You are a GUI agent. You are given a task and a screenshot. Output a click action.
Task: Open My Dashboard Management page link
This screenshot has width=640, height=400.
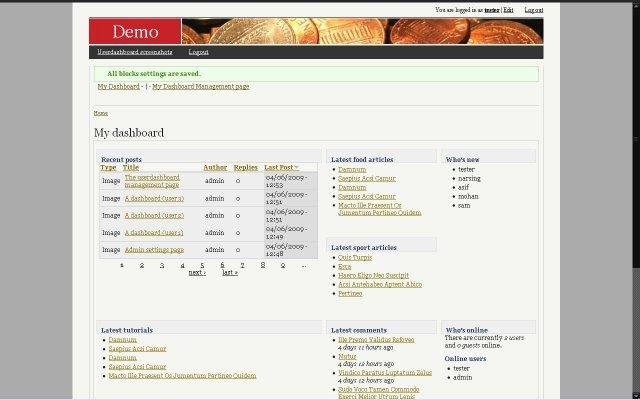click(x=201, y=87)
